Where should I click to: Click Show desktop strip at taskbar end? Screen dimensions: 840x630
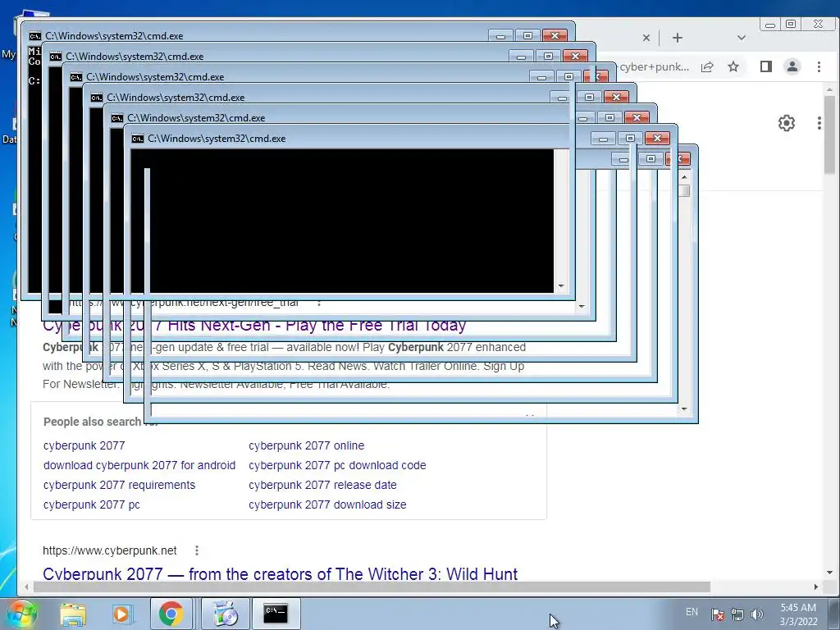(836, 614)
